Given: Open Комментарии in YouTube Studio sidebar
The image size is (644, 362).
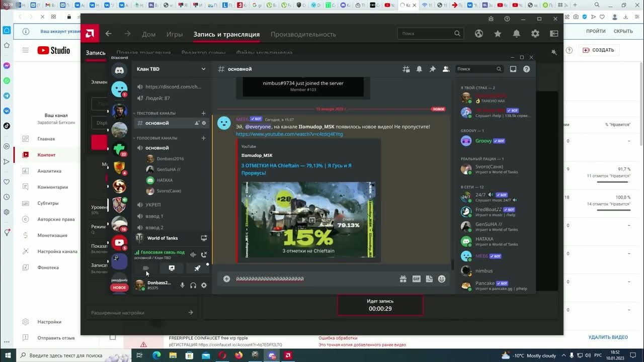Looking at the screenshot, I should pyautogui.click(x=52, y=187).
